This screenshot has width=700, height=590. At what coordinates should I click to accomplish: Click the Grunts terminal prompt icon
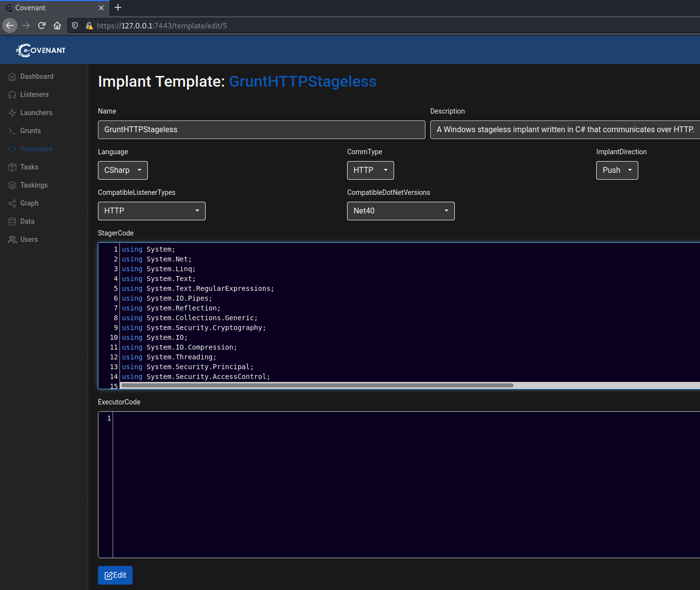coord(12,131)
